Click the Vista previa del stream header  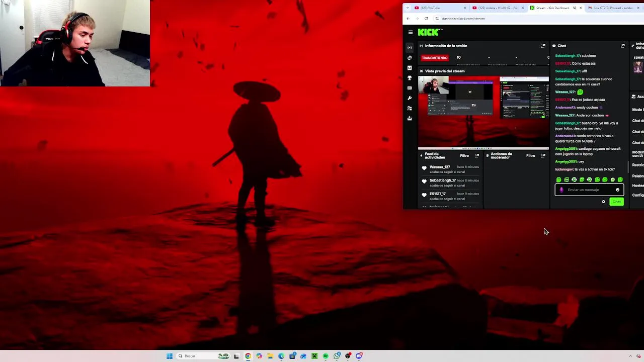[445, 71]
